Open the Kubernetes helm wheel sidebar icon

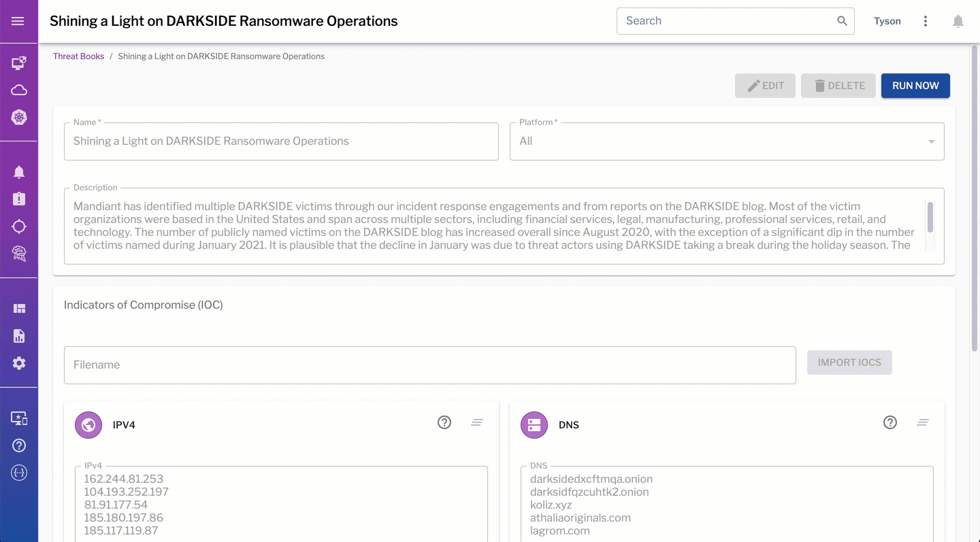[19, 118]
